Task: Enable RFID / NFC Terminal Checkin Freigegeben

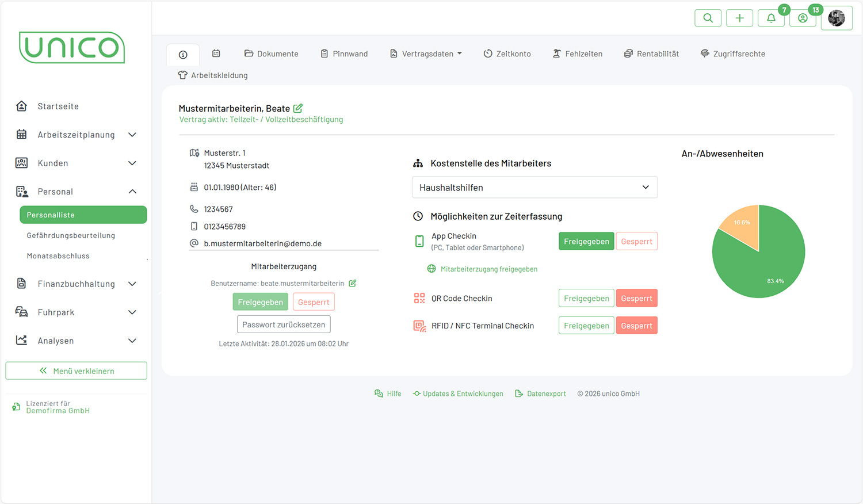Action: (x=586, y=326)
